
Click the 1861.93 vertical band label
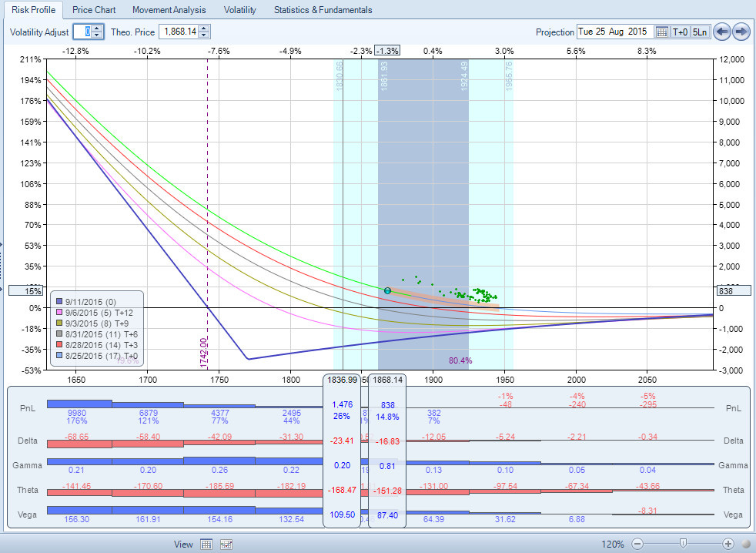click(x=384, y=76)
